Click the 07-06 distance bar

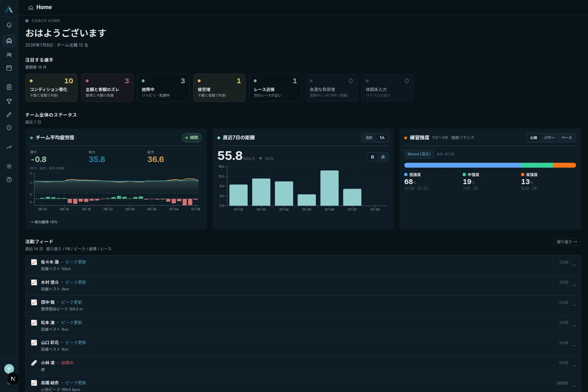[329, 188]
